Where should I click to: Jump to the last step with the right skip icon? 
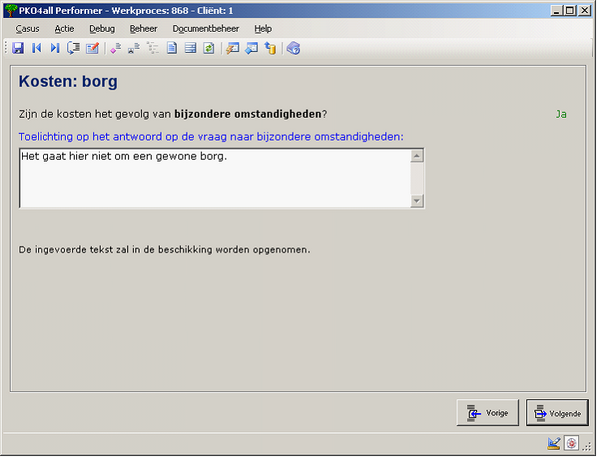pyautogui.click(x=55, y=48)
